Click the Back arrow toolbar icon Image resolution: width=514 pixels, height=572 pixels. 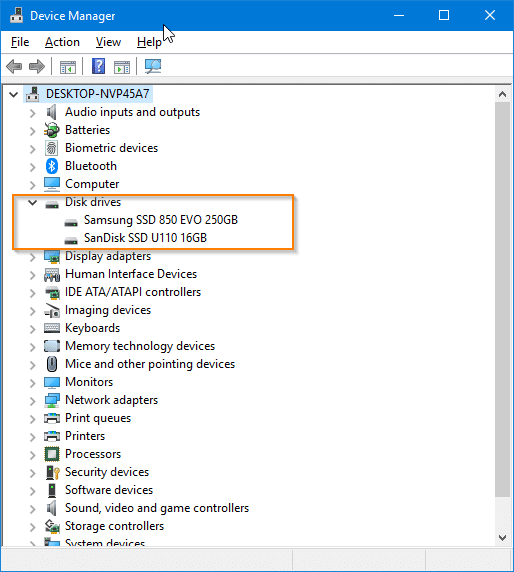coord(14,66)
